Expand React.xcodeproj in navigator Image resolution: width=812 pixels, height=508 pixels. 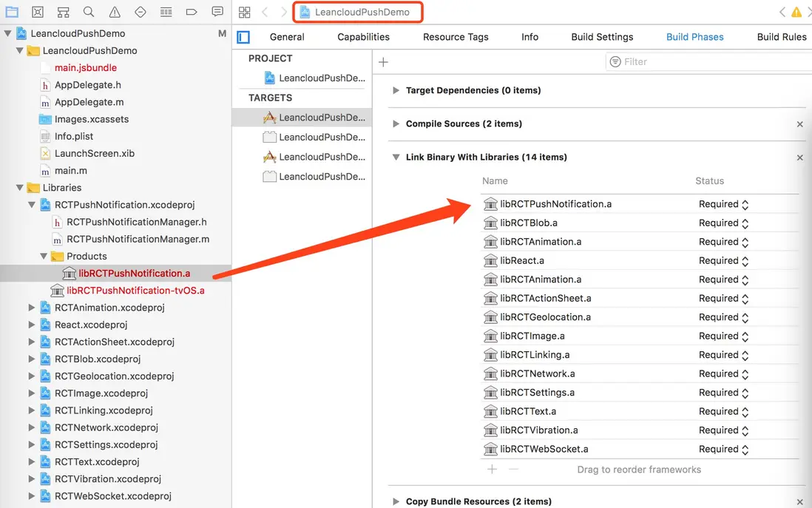coord(32,324)
